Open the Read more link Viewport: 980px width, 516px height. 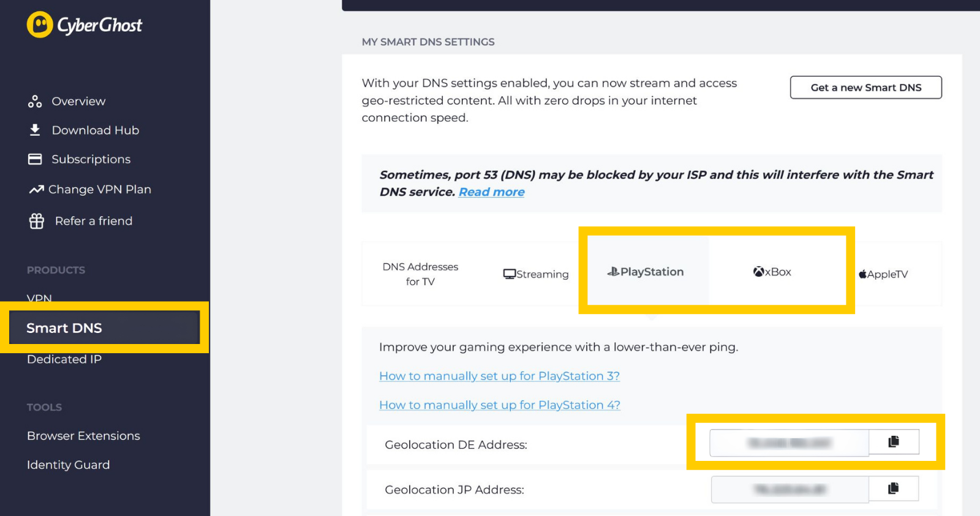(492, 192)
